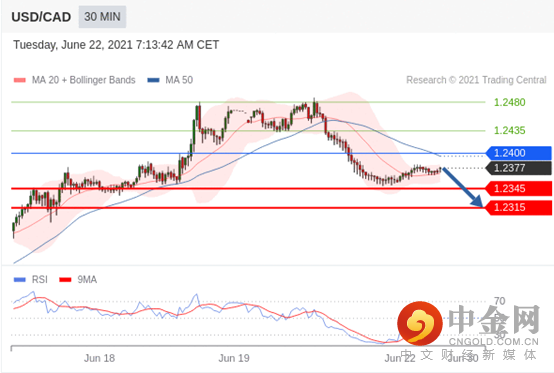Screen dimensions: 554x373
Task: Click the 9MA legend label
Action: click(x=87, y=280)
